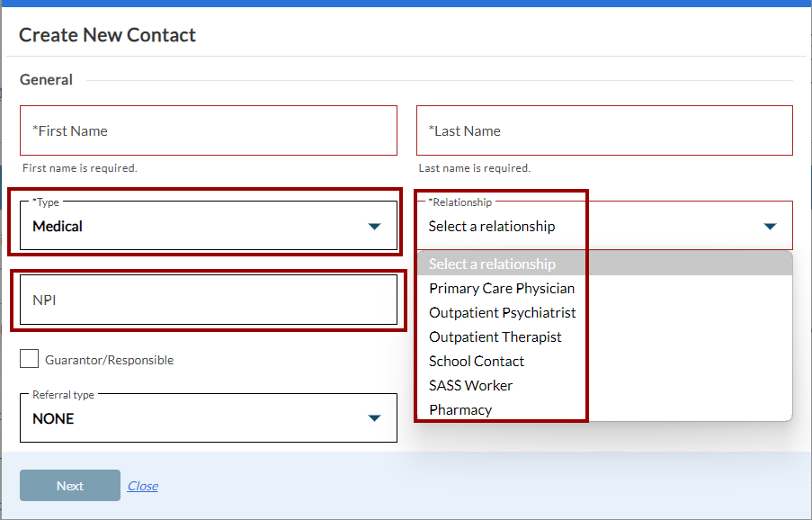Select Pharmacy as the relationship
This screenshot has height=520, width=812.
coord(460,410)
